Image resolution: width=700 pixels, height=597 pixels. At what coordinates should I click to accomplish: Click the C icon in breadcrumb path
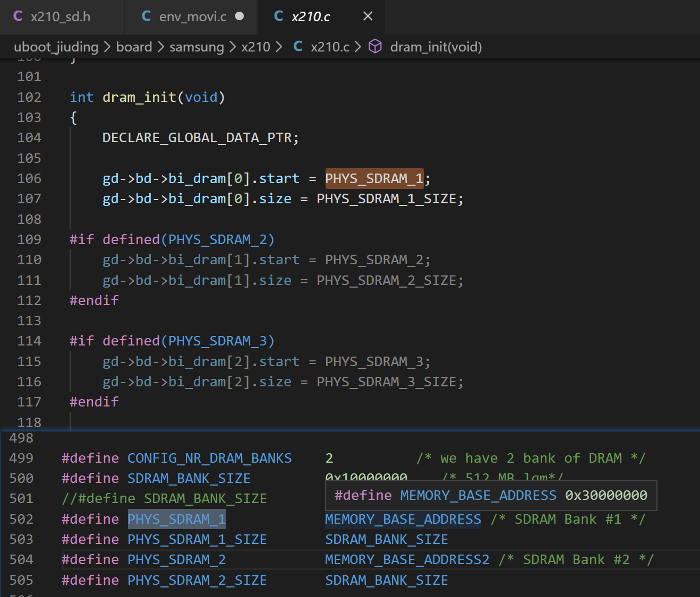(298, 47)
